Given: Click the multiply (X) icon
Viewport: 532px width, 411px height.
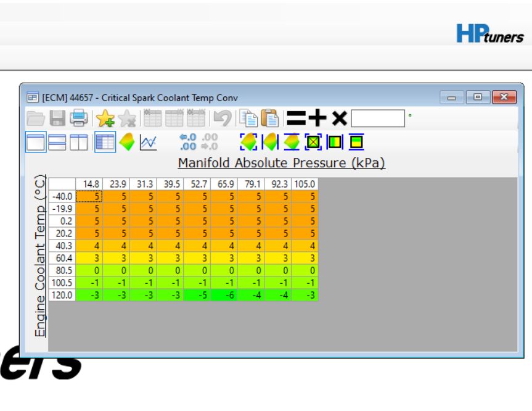Looking at the screenshot, I should tap(339, 118).
